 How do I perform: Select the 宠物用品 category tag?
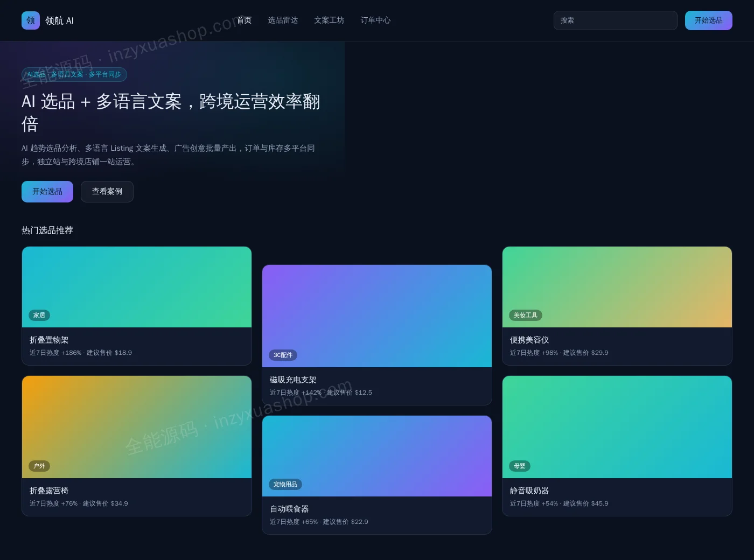click(285, 485)
